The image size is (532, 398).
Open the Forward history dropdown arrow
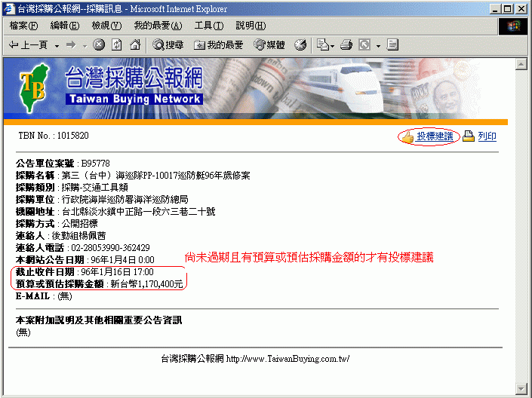(x=85, y=45)
